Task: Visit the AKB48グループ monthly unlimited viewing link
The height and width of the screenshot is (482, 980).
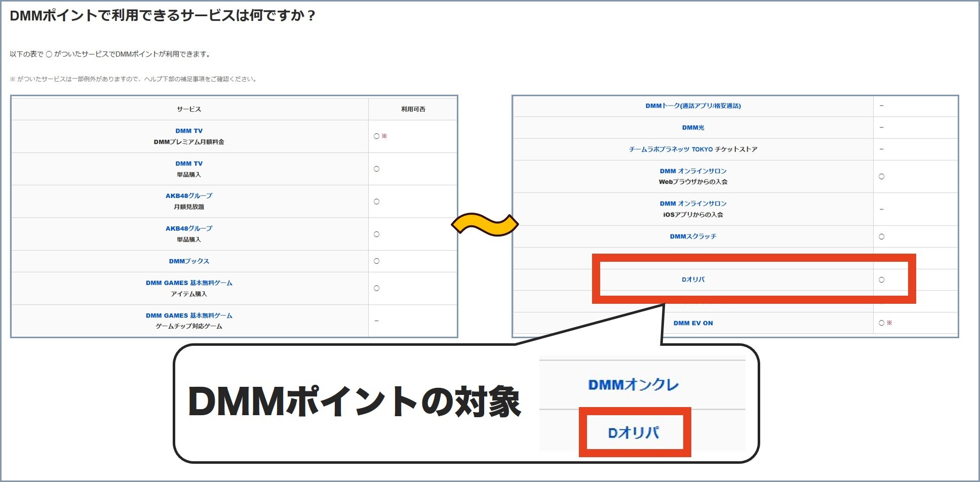Action: [189, 195]
